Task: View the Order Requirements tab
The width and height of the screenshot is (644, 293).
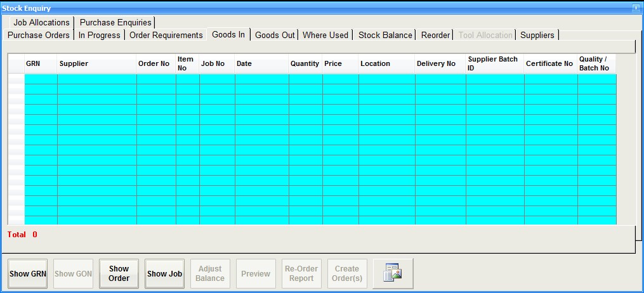Action: 166,35
